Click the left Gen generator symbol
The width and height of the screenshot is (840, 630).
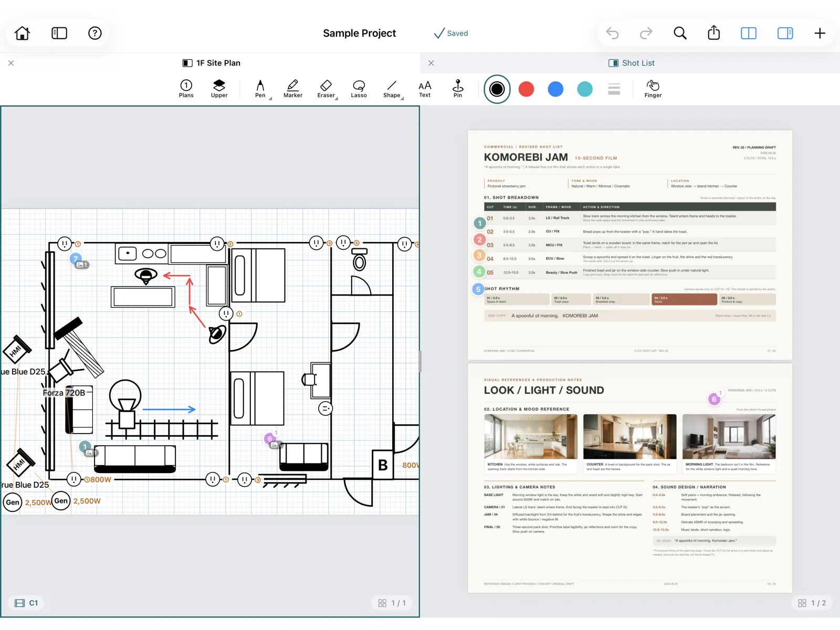[13, 502]
